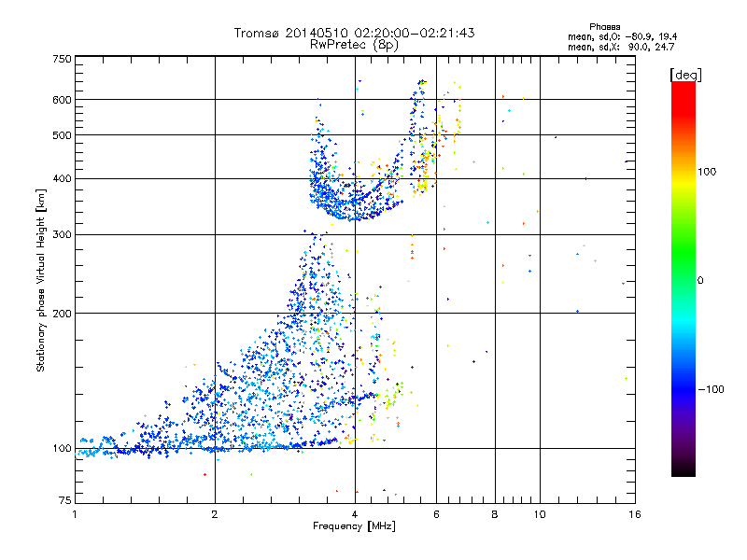
Task: Click the y-axis tick label '200'
Action: 63,314
